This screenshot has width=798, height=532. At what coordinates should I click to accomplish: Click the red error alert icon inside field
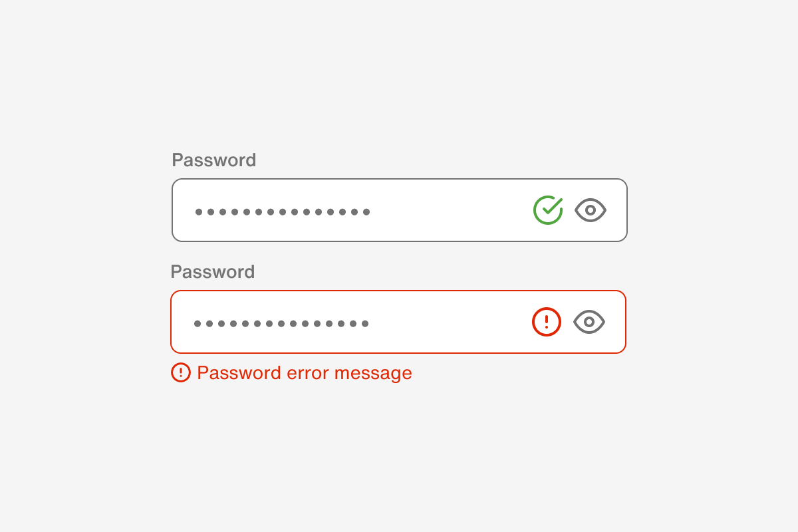click(x=546, y=321)
